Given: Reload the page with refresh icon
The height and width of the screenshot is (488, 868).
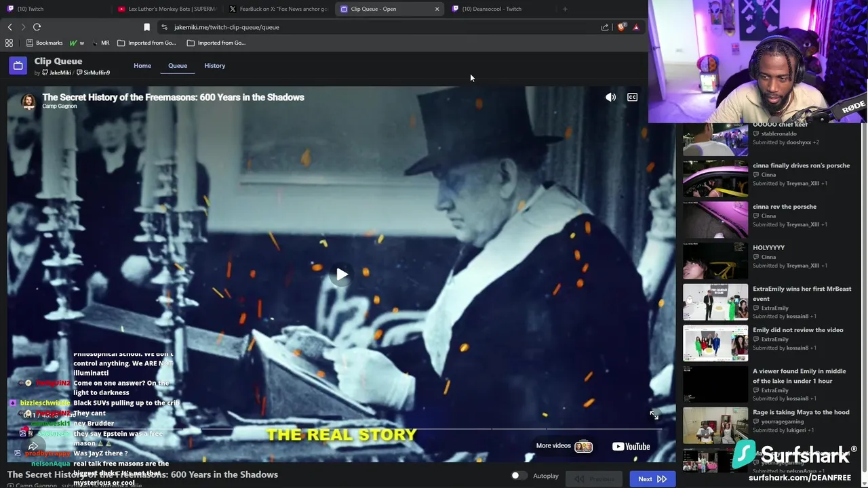Looking at the screenshot, I should coord(37,27).
